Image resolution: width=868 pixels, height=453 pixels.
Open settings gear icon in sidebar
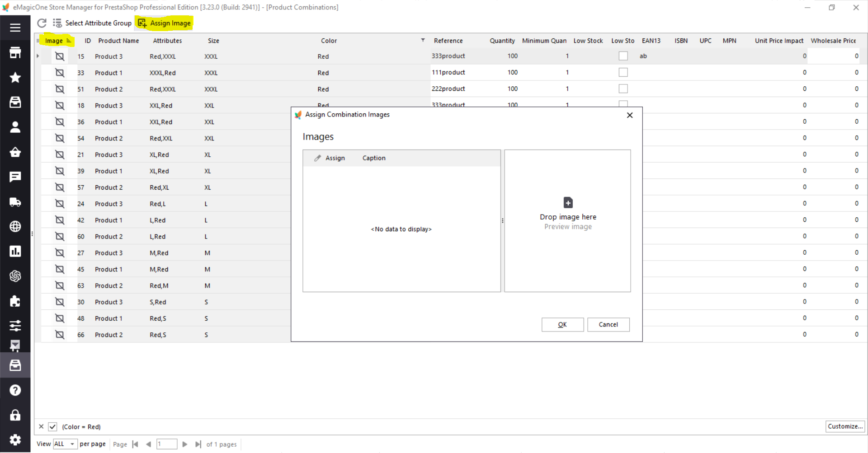coord(15,439)
